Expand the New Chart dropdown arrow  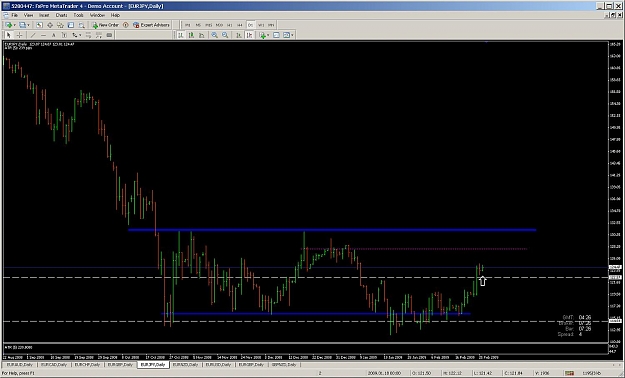click(14, 25)
